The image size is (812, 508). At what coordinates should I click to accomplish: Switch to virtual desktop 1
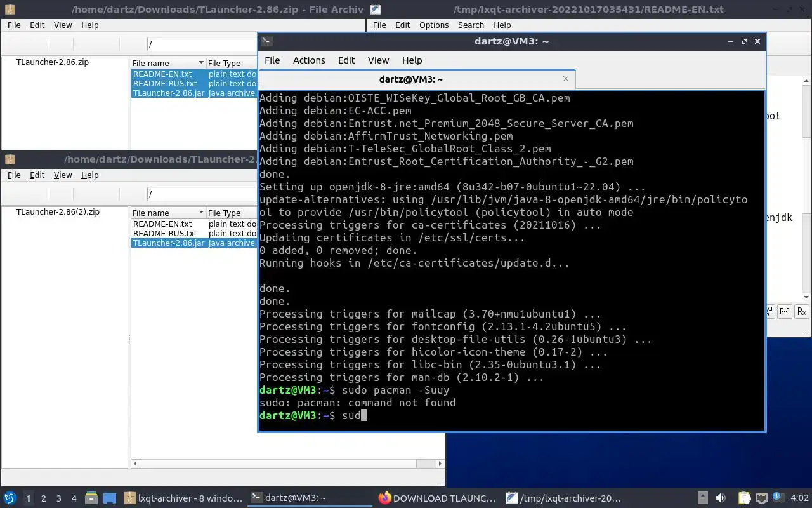click(x=28, y=498)
